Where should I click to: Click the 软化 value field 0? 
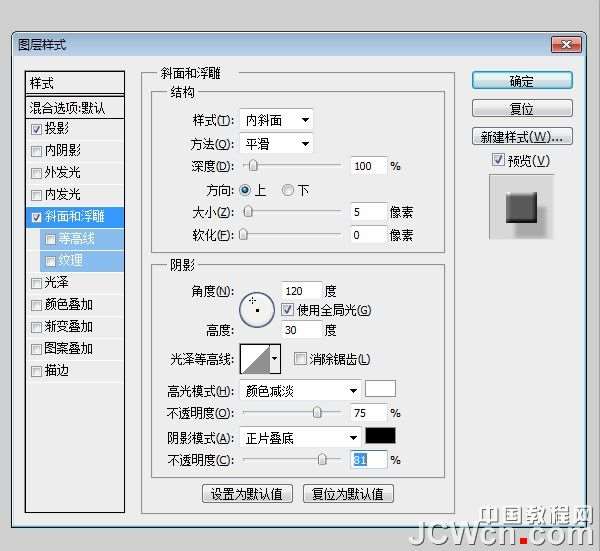click(368, 235)
